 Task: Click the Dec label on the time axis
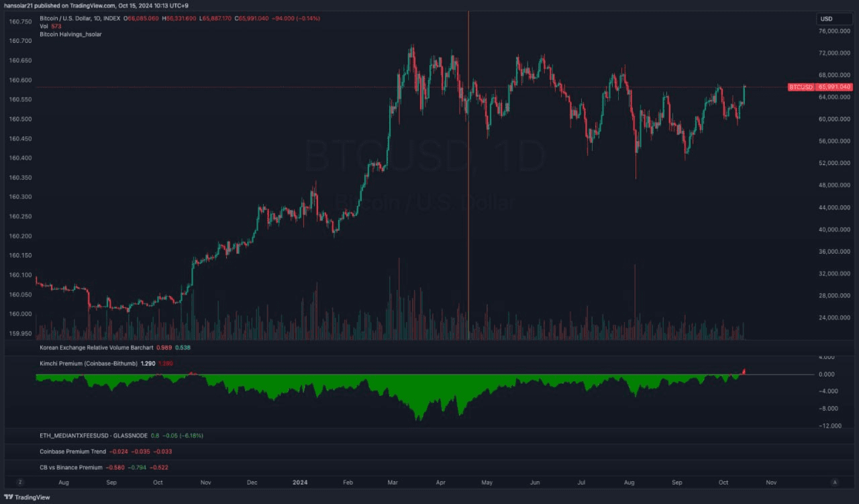click(252, 482)
